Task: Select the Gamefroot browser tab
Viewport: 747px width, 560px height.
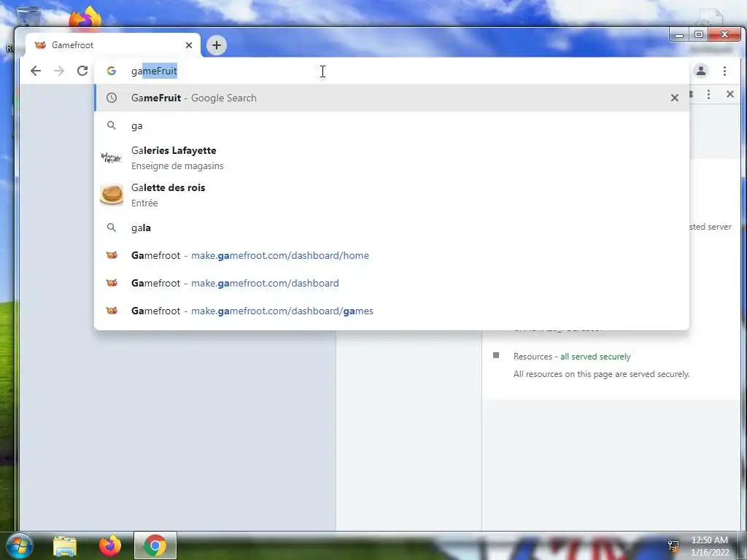Action: [113, 45]
